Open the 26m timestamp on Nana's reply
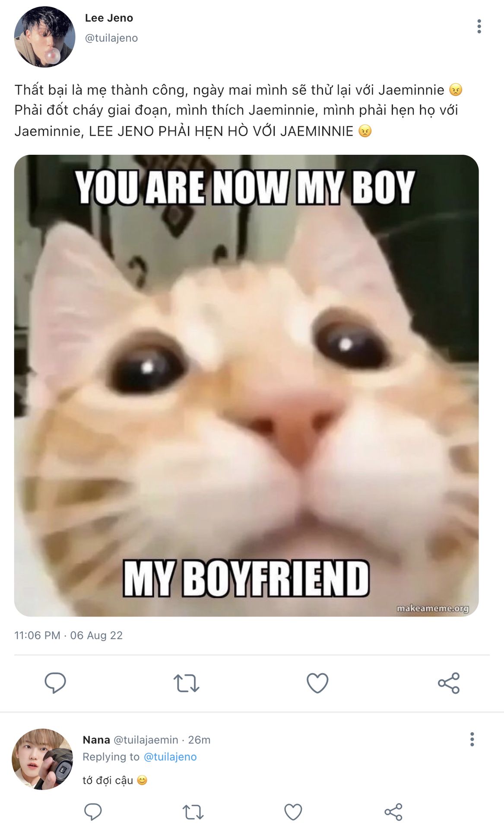504x830 pixels. pyautogui.click(x=199, y=740)
